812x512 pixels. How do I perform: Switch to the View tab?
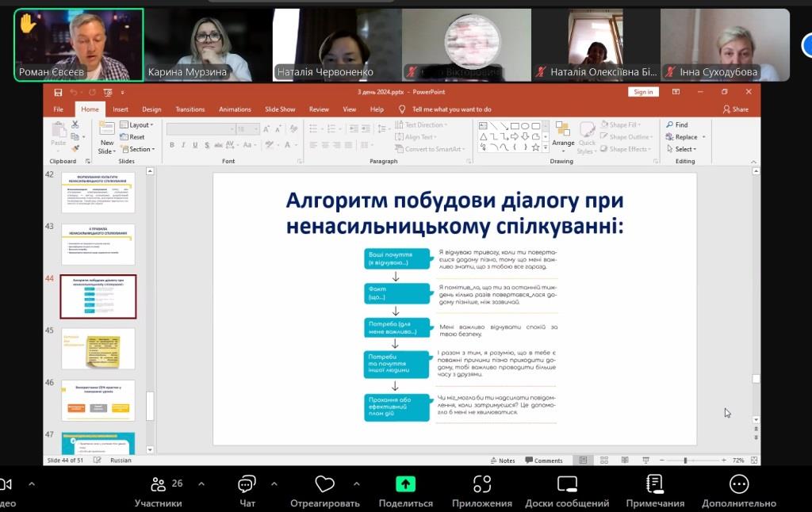click(350, 109)
